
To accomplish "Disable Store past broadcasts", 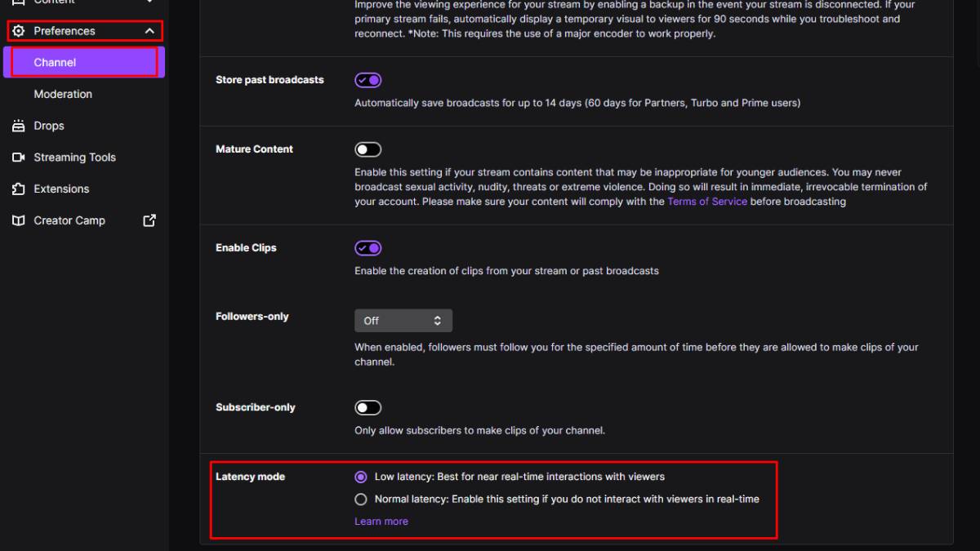I will pos(367,79).
